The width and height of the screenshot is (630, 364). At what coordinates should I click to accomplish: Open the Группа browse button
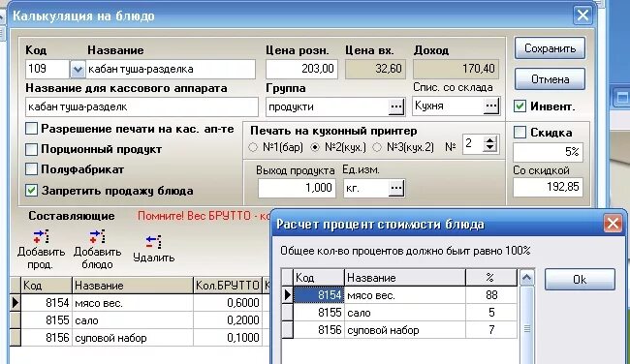click(x=396, y=106)
